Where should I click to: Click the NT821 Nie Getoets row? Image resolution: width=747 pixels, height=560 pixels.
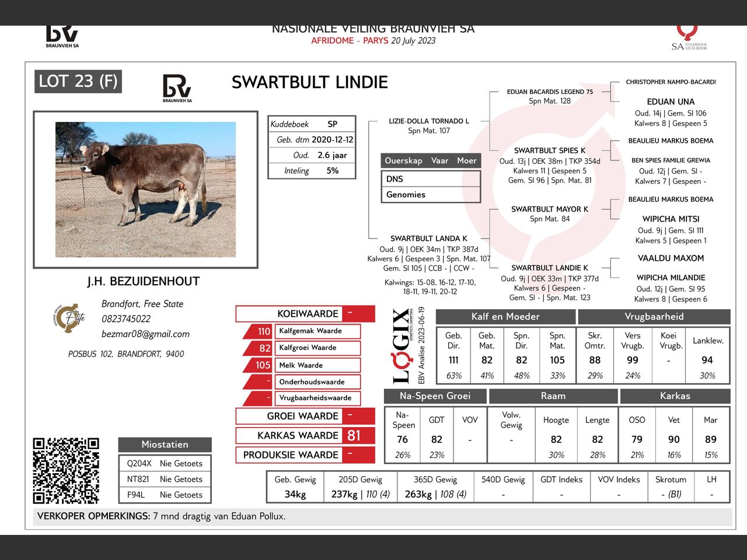tap(165, 479)
